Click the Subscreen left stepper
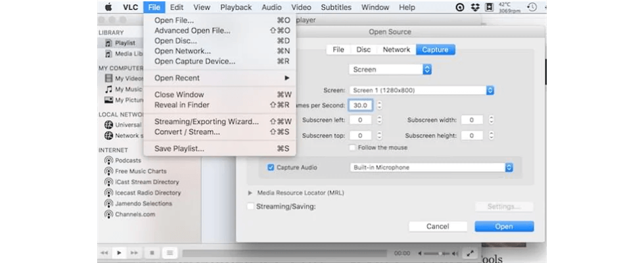 point(379,120)
